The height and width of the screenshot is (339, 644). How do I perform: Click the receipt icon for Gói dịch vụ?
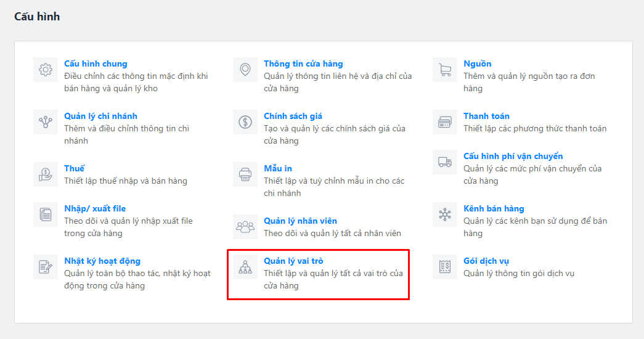point(445,267)
